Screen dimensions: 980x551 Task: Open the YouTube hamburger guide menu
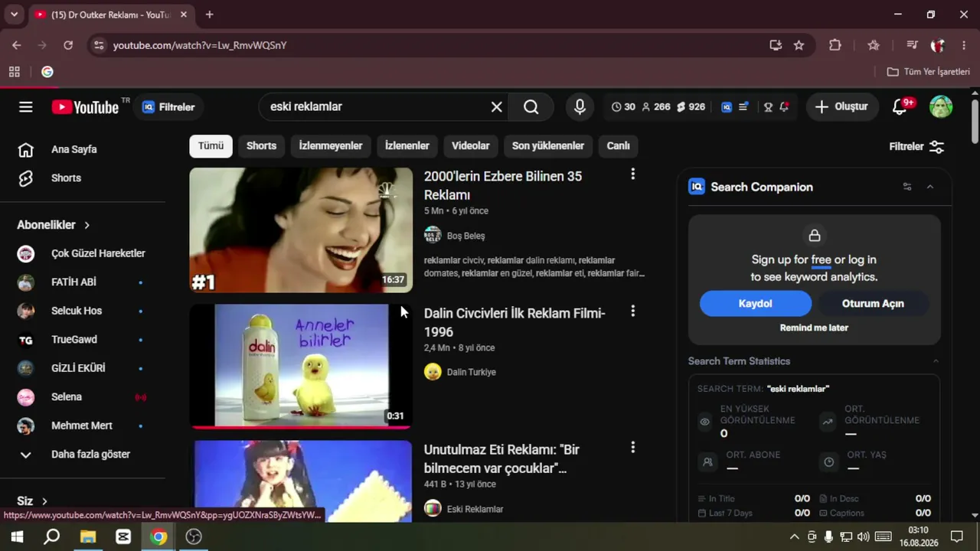pyautogui.click(x=26, y=107)
